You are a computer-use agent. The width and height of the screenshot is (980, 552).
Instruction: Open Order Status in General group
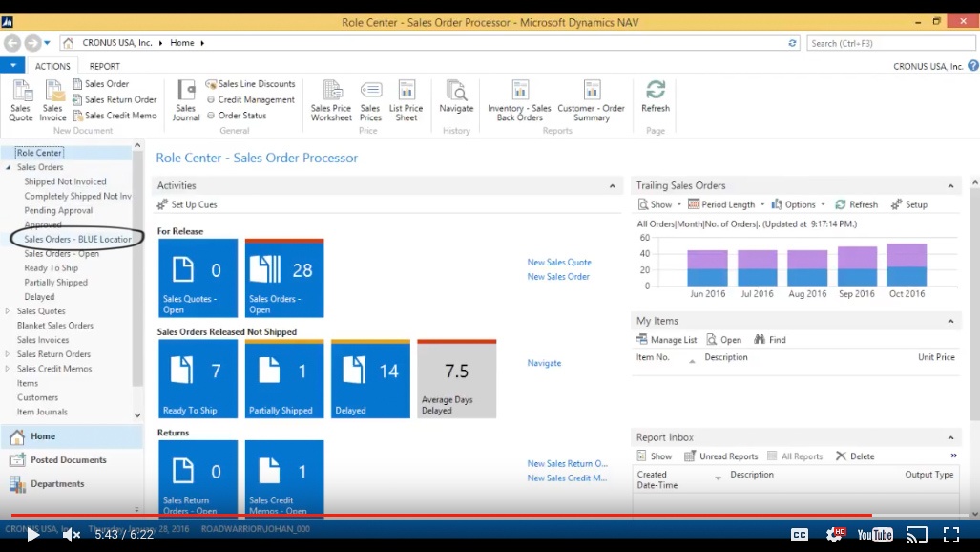pos(237,116)
